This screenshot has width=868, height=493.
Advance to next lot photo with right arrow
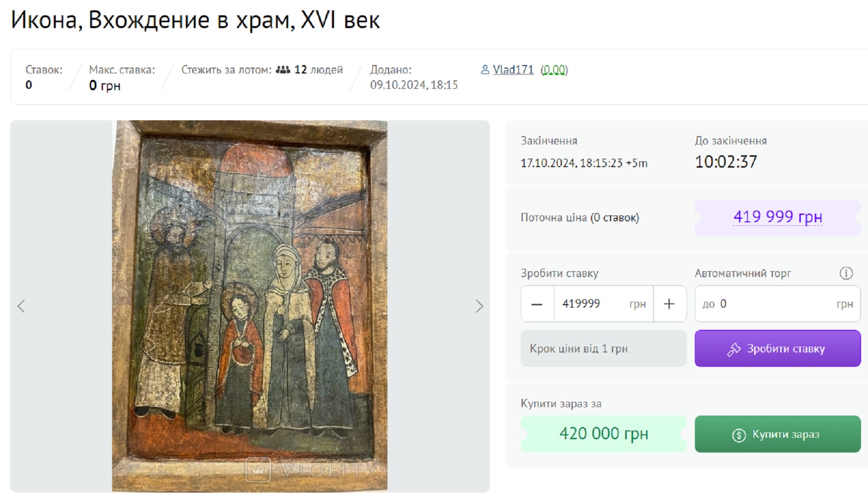[x=479, y=306]
